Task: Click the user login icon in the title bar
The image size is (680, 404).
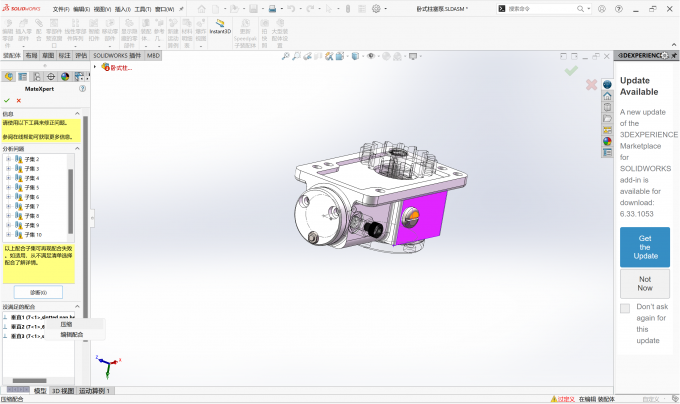Action: pyautogui.click(x=602, y=9)
